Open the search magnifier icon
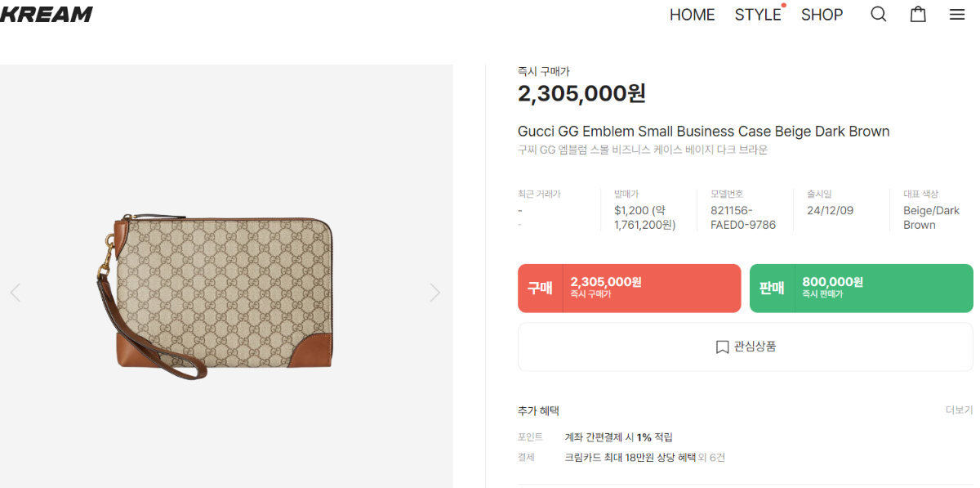Screen dimensions: 980x488 (878, 15)
